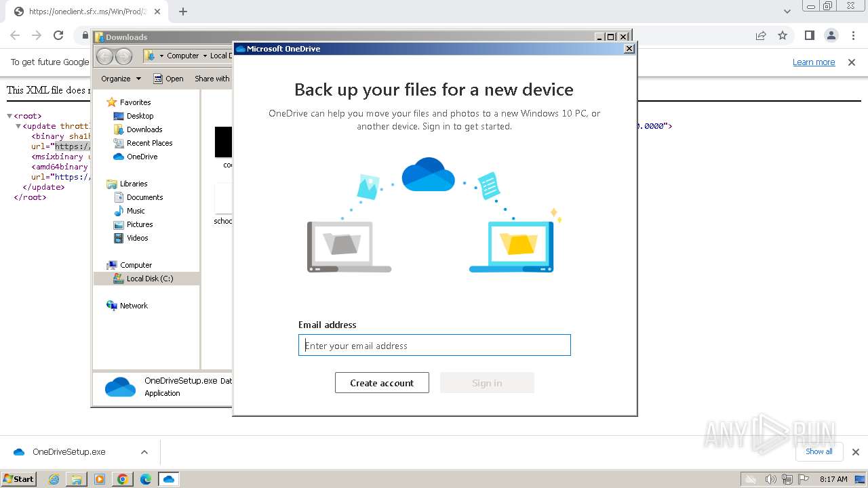
Task: Select Libraries in navigation pane
Action: pyautogui.click(x=134, y=184)
